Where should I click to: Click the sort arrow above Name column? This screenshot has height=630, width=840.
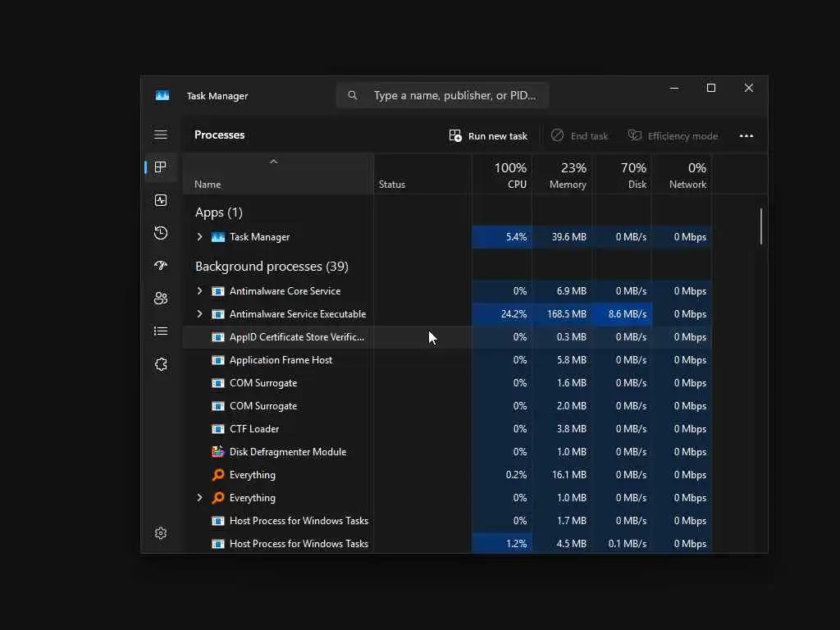point(273,162)
